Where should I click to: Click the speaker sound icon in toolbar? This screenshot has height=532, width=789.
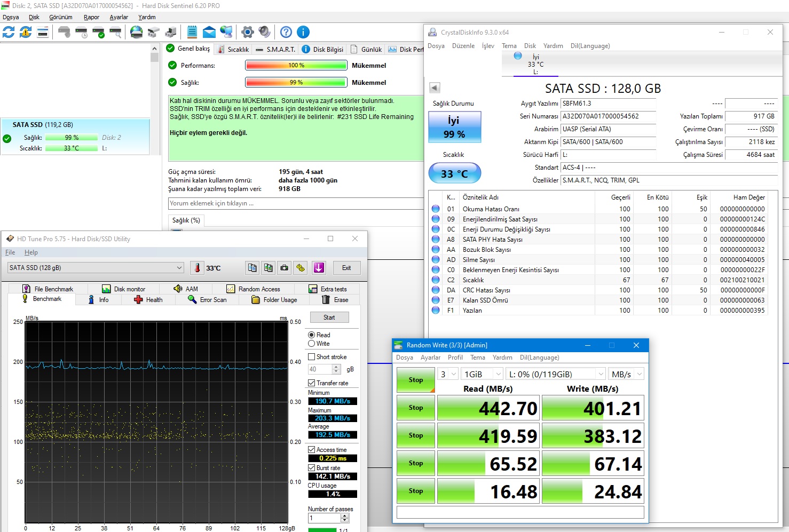tap(265, 32)
